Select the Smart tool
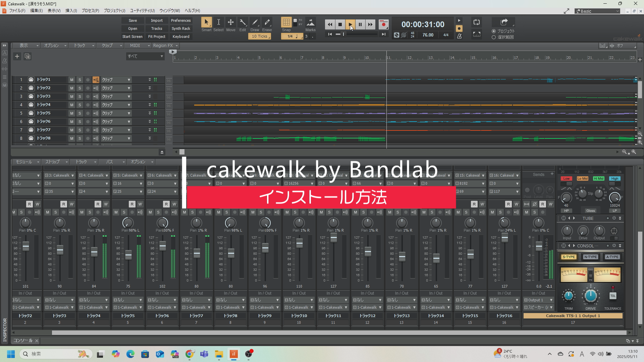The width and height of the screenshot is (644, 362). (206, 23)
